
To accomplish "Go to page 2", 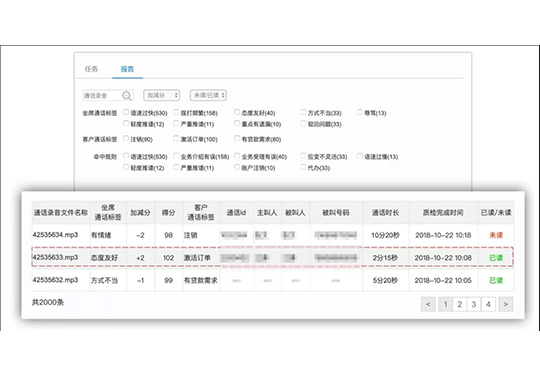I will pos(459,304).
